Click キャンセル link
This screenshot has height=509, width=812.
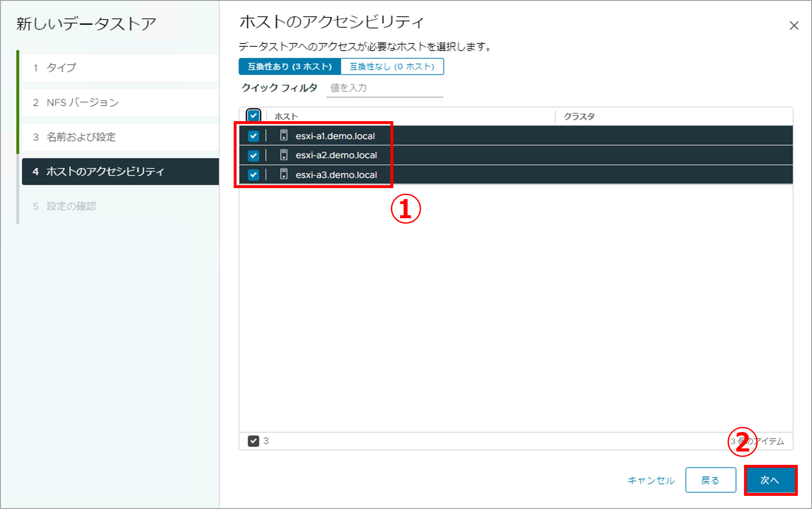pos(651,480)
